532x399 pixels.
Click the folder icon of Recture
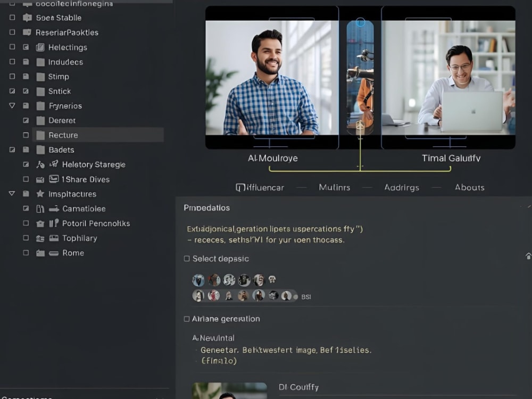click(40, 135)
